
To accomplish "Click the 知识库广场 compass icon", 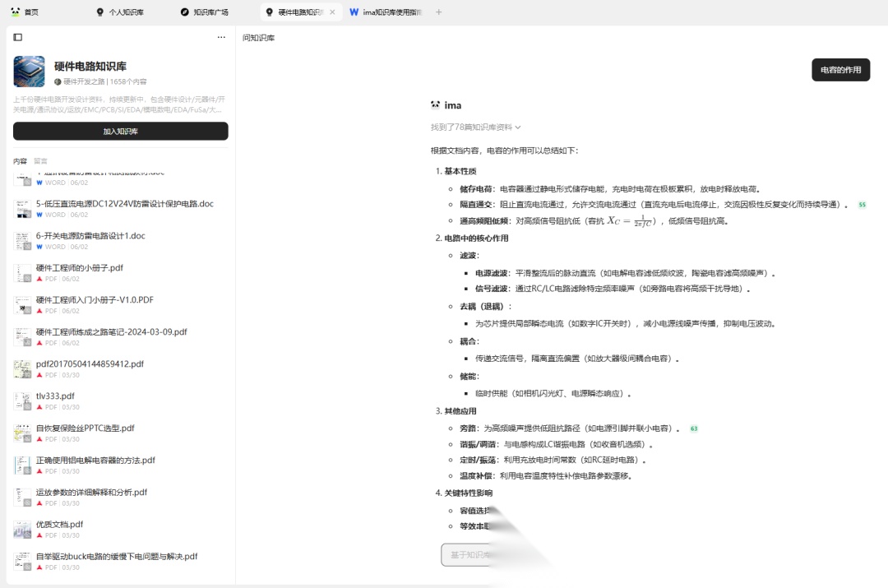I will [x=183, y=12].
